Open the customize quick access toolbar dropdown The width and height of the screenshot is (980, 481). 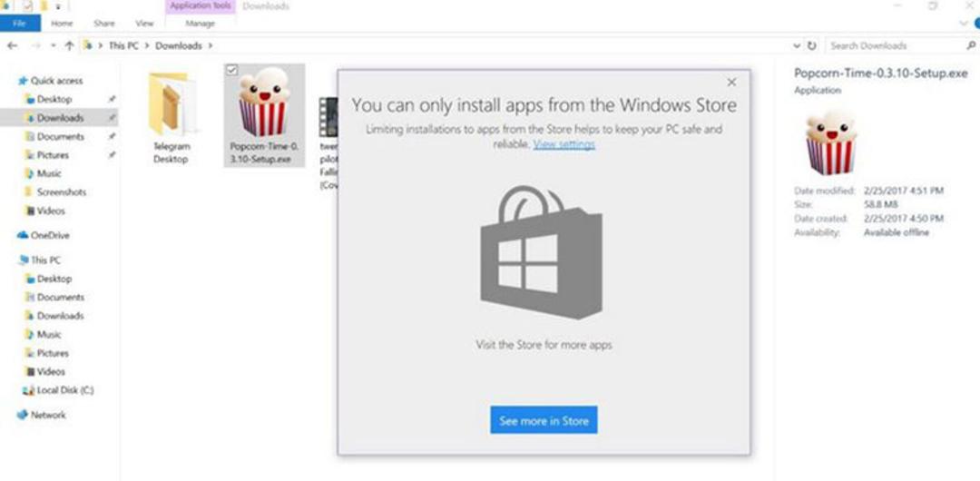(x=58, y=6)
